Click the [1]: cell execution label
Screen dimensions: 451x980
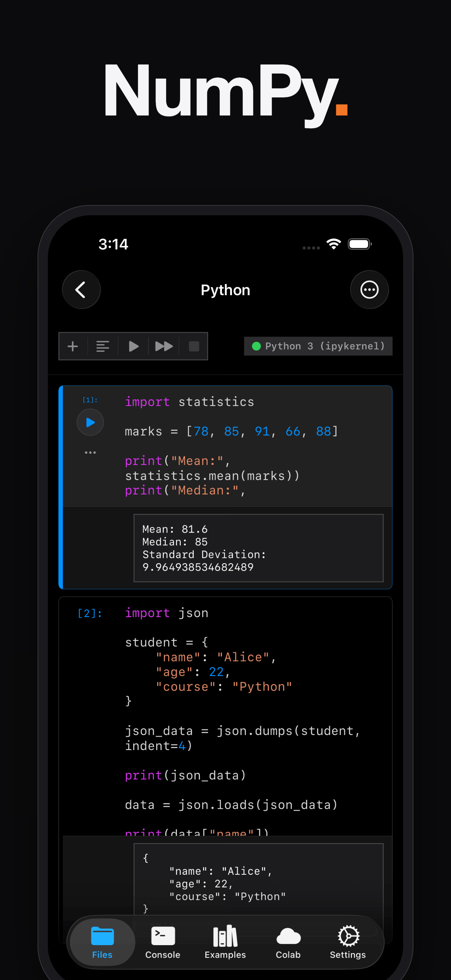pyautogui.click(x=90, y=400)
